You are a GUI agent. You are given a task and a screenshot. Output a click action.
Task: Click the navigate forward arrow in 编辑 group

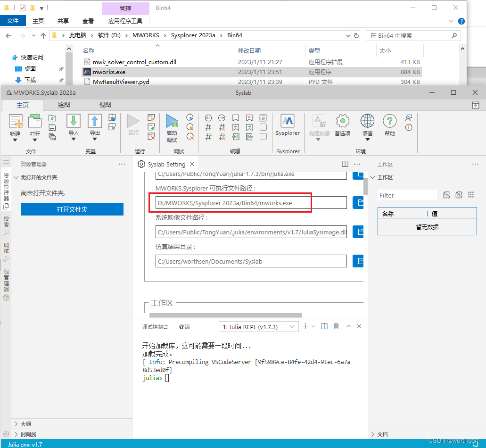coord(222,118)
